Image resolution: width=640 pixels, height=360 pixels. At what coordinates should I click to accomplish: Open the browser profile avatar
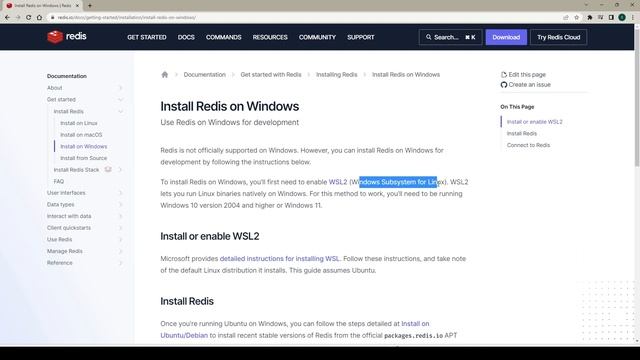pos(622,18)
